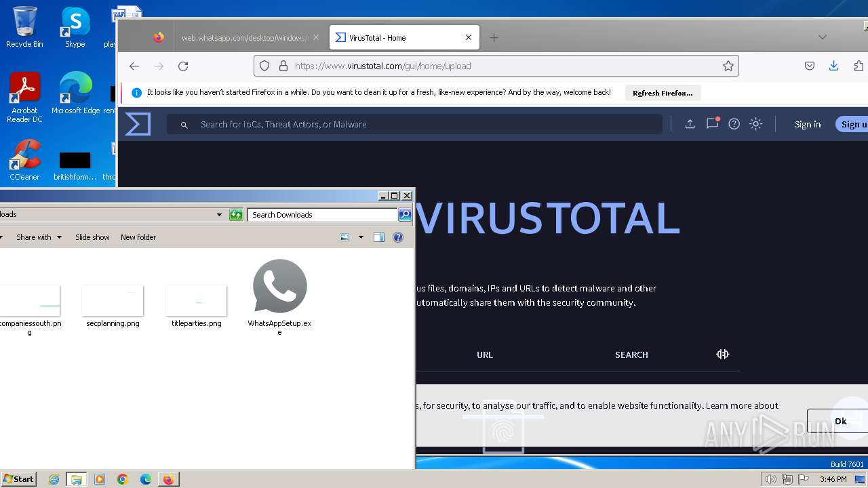This screenshot has height=488, width=868.
Task: Select the VirusTotal - Home tab
Action: pyautogui.click(x=404, y=38)
